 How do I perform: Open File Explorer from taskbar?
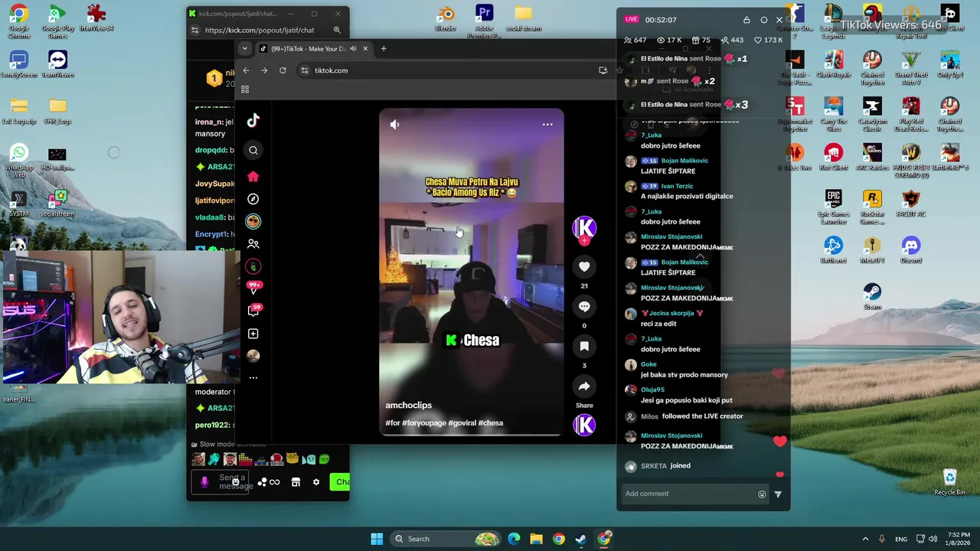click(536, 539)
